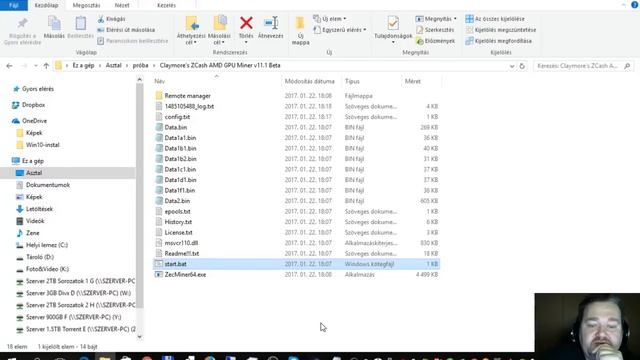Switch to the Nézet ribbon tab
The image size is (640, 360).
pos(122,5)
